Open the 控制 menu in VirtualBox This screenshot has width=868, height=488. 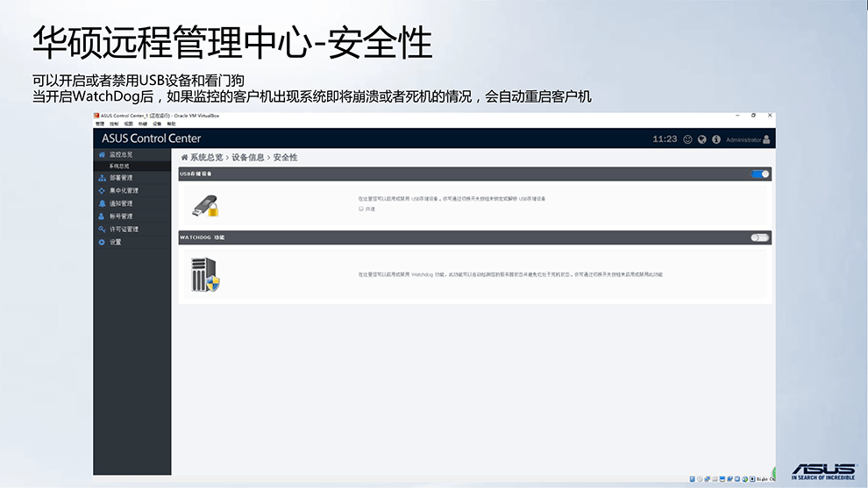[114, 124]
